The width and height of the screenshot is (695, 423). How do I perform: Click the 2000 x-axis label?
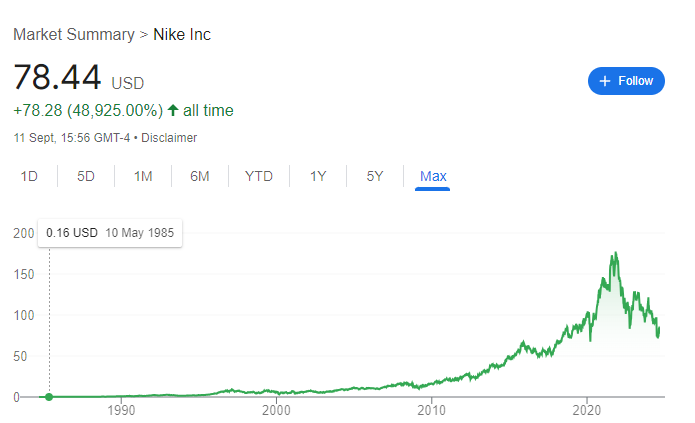[276, 410]
